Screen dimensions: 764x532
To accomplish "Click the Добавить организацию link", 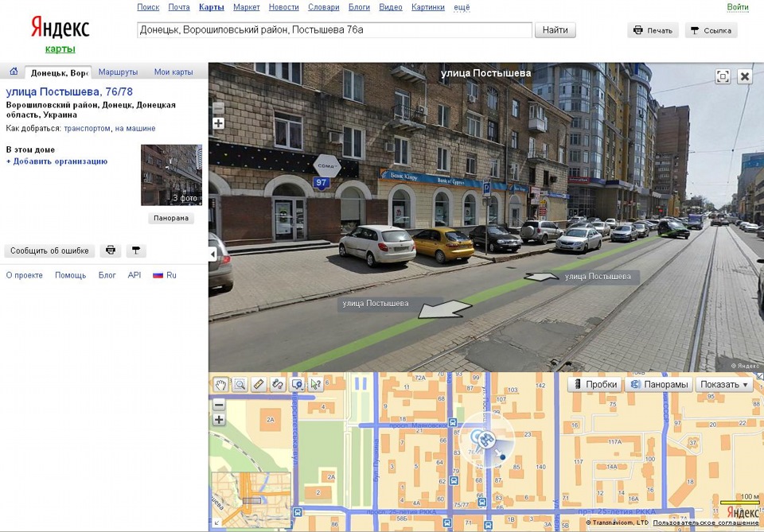I will (57, 161).
